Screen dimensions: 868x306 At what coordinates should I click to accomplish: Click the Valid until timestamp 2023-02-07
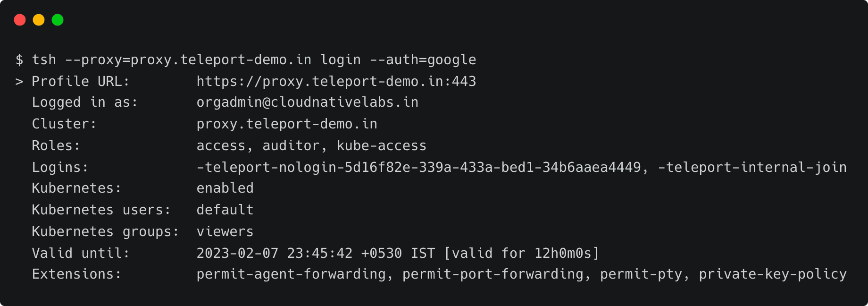(237, 254)
